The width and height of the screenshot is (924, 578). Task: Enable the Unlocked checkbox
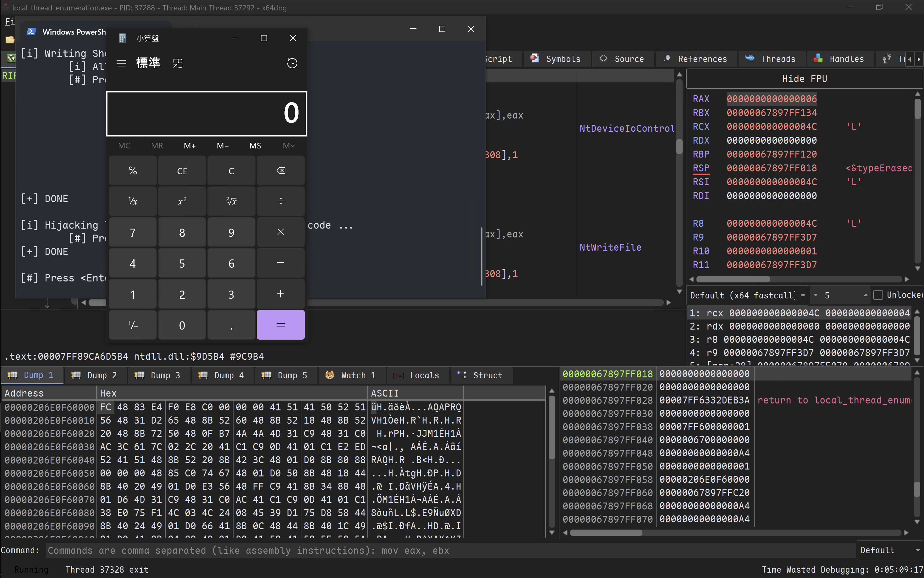point(878,295)
